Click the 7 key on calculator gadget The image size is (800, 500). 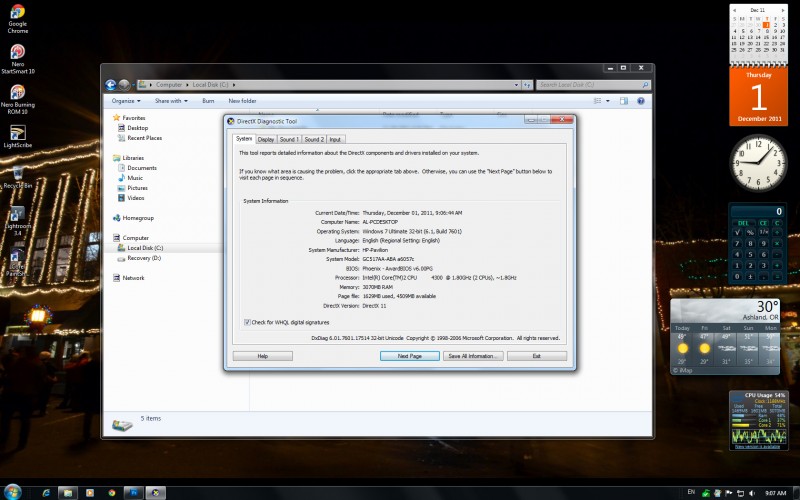pyautogui.click(x=737, y=243)
